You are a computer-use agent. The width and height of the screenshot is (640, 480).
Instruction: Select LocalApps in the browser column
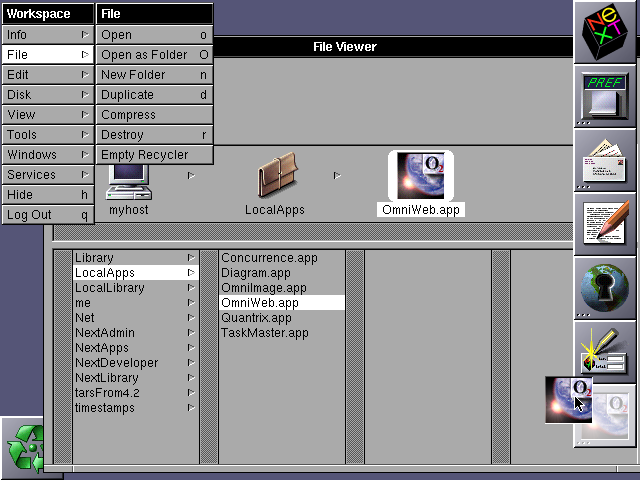(136, 273)
